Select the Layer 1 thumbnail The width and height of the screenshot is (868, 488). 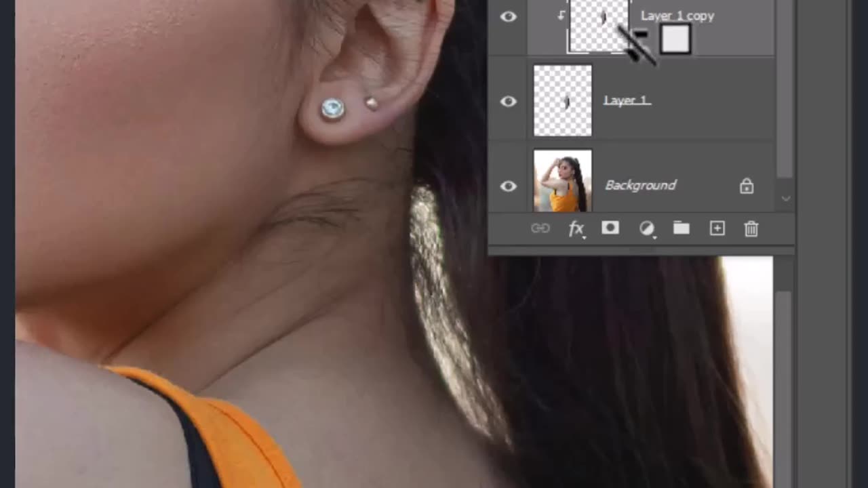[x=563, y=100]
